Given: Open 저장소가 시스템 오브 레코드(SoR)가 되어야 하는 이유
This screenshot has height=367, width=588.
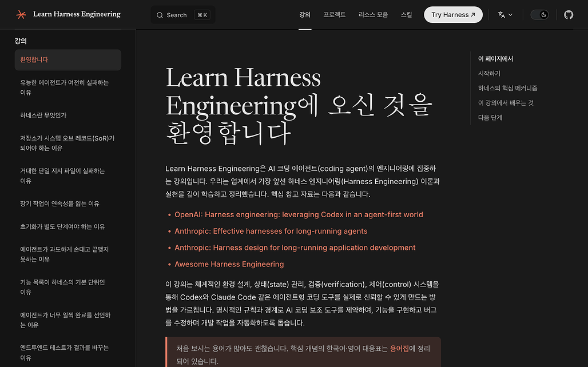Looking at the screenshot, I should click(x=68, y=143).
